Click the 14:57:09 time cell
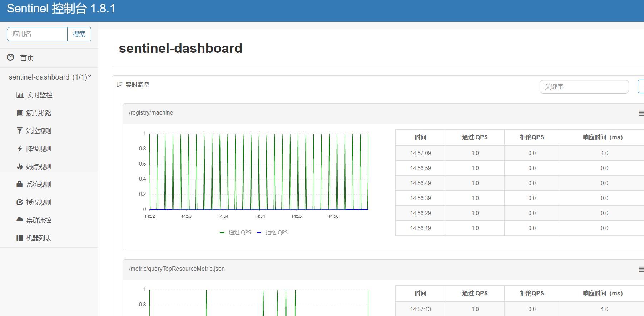644x316 pixels. 421,153
